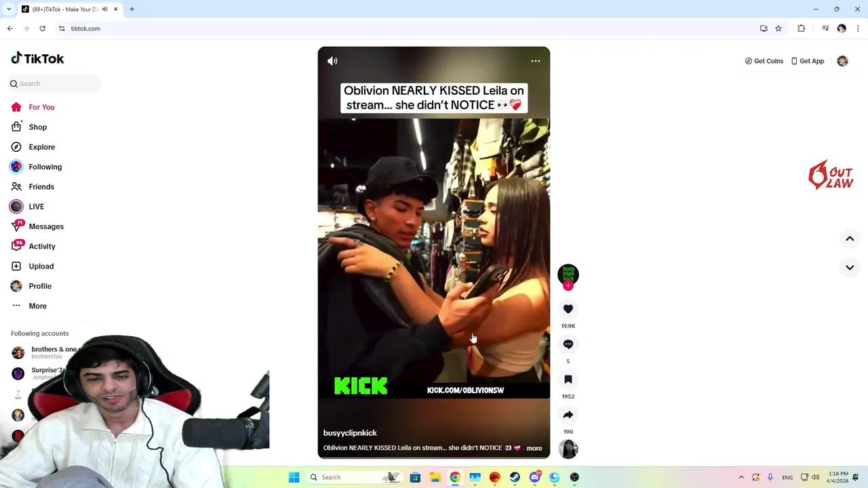The image size is (868, 488).
Task: Open a new browser tab
Action: point(132,9)
